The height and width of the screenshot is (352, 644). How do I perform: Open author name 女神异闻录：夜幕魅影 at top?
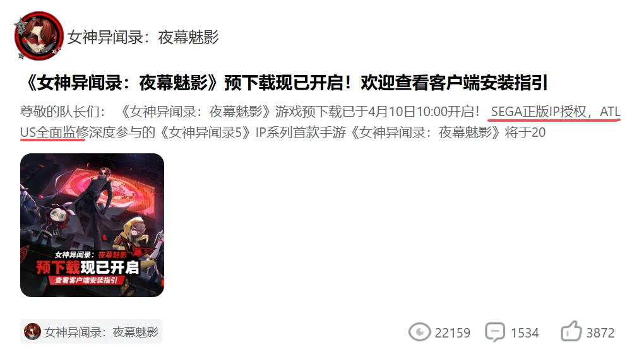(143, 37)
